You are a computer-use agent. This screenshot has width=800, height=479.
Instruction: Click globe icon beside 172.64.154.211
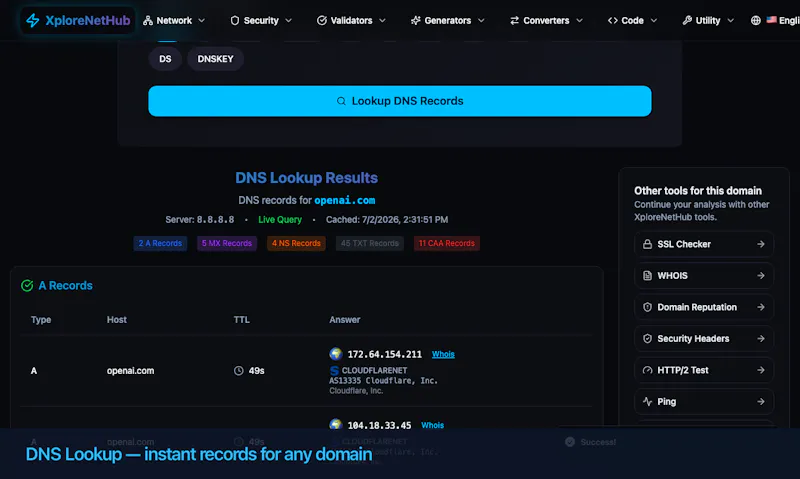336,354
